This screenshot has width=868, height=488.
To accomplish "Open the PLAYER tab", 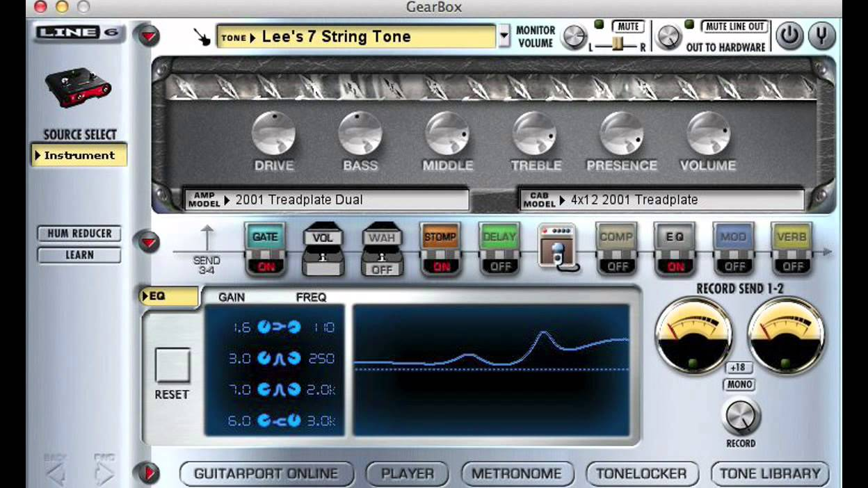I will pos(408,473).
